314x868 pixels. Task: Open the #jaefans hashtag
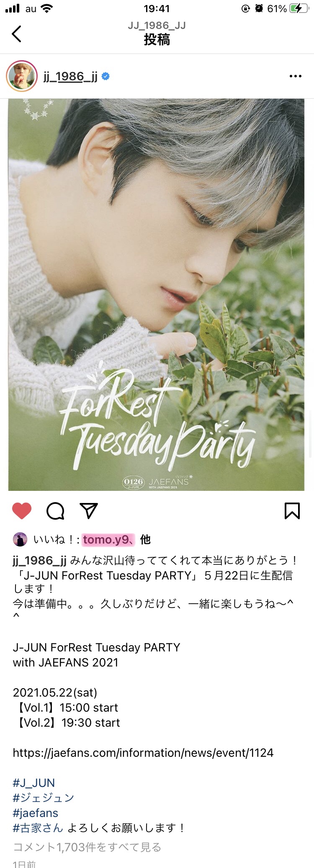pos(36,813)
